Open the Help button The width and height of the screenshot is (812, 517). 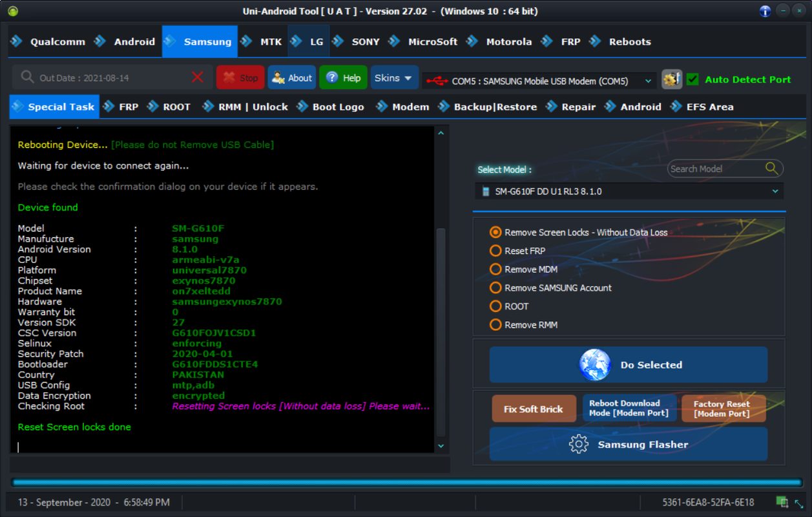point(343,78)
